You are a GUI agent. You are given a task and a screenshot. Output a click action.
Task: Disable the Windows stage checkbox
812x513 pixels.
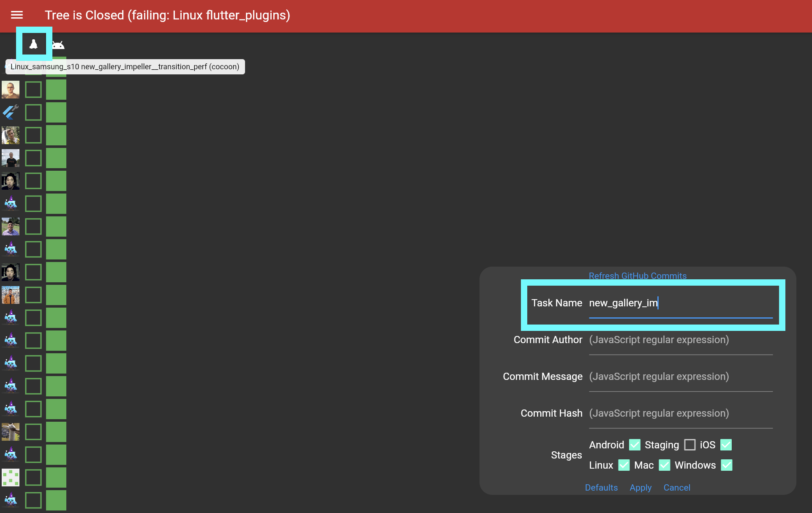click(x=726, y=465)
